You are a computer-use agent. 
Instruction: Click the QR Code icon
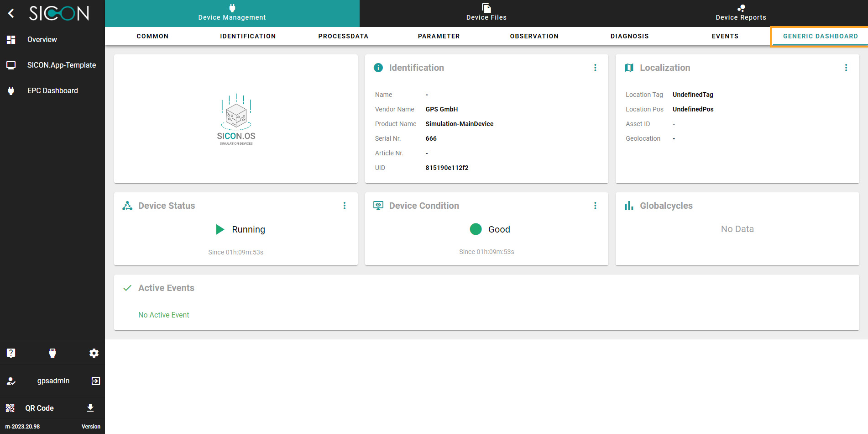tap(11, 408)
